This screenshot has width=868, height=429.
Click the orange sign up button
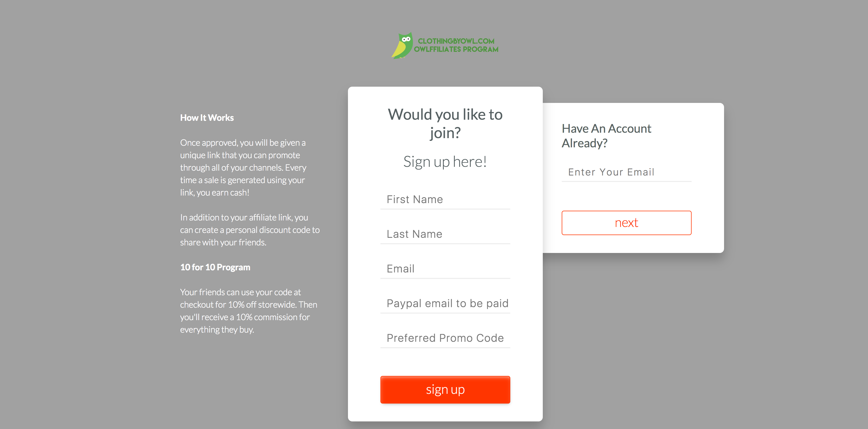(445, 390)
